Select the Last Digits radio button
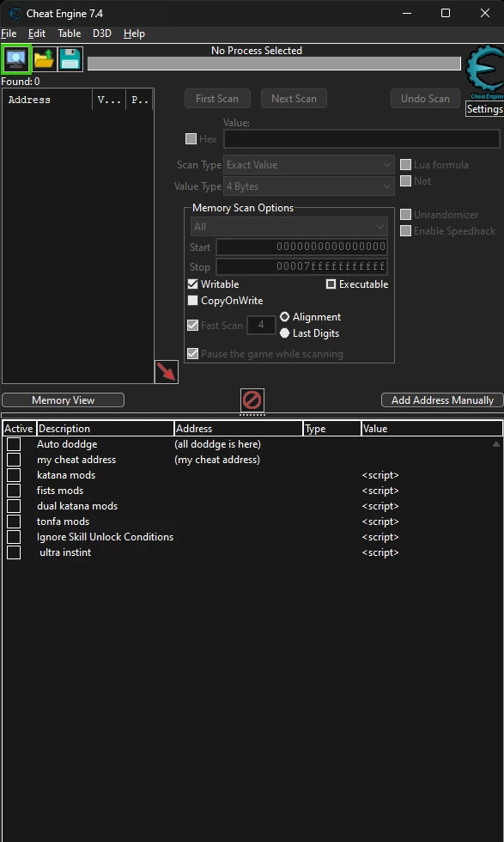 (284, 333)
